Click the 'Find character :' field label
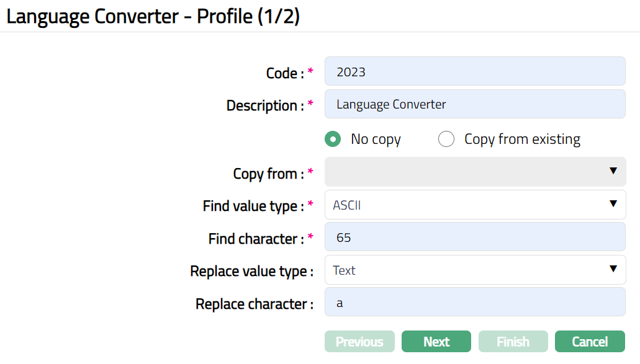 (255, 239)
